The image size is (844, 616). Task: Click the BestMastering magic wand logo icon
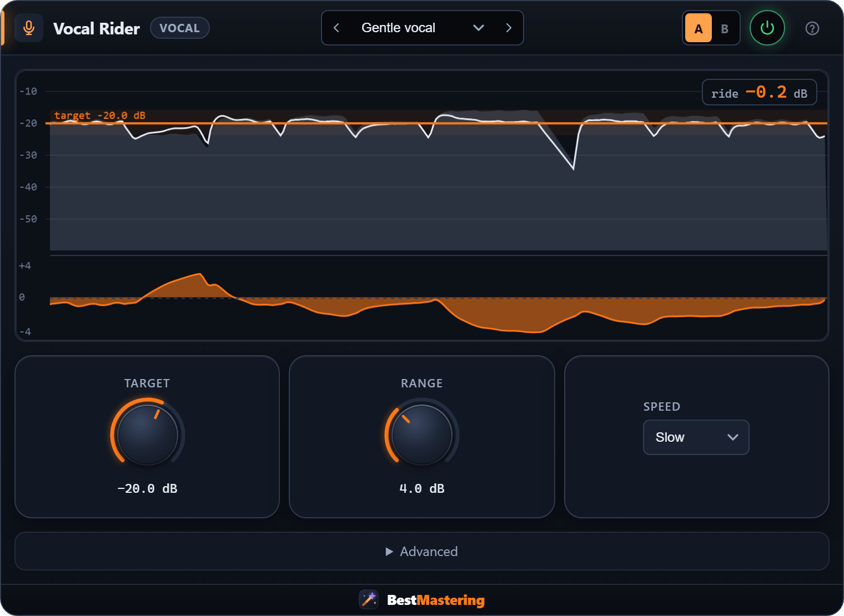(x=369, y=599)
